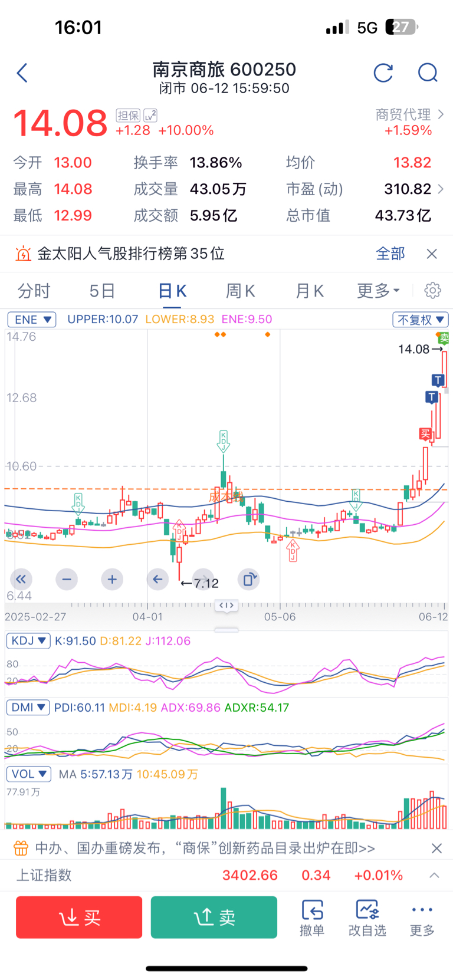Open the DMI indicator dropdown

point(28,707)
